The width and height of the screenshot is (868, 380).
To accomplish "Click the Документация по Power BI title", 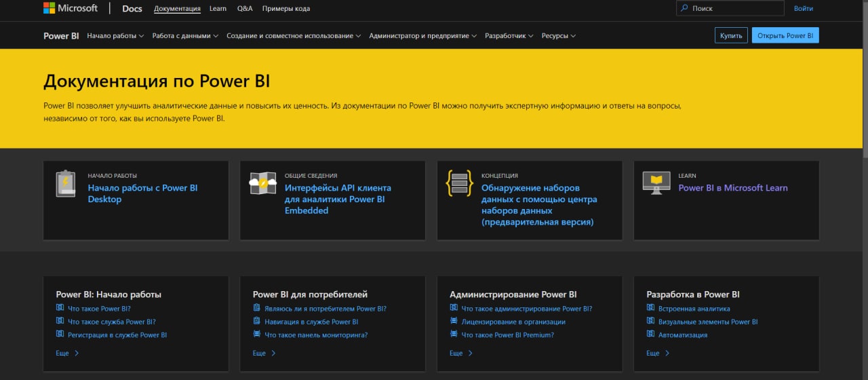I will tap(157, 81).
